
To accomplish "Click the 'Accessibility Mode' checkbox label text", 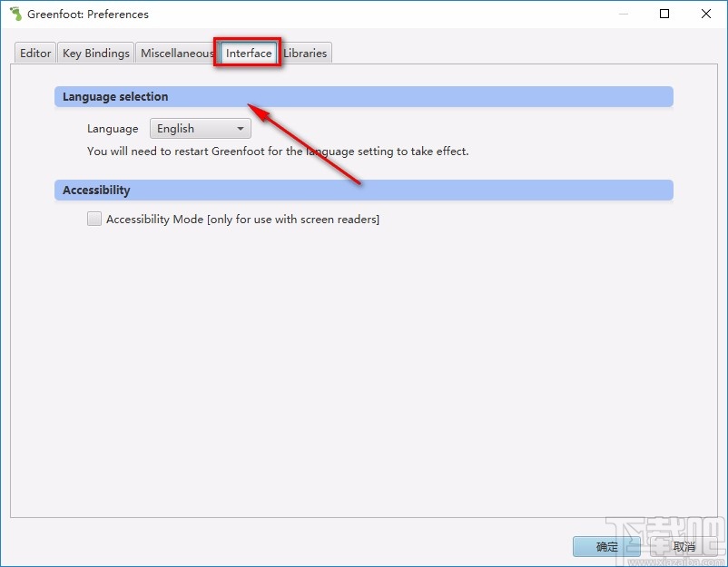I will (243, 219).
